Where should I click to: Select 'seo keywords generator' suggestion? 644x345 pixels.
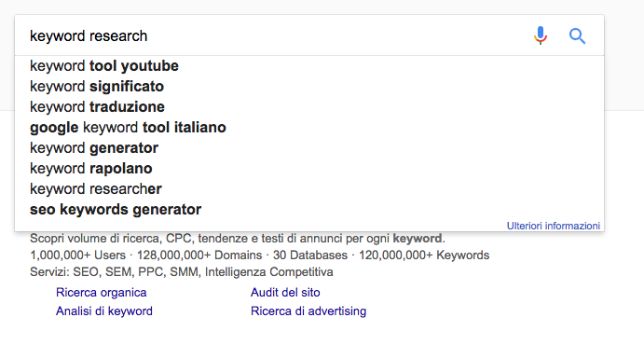[x=309, y=210]
